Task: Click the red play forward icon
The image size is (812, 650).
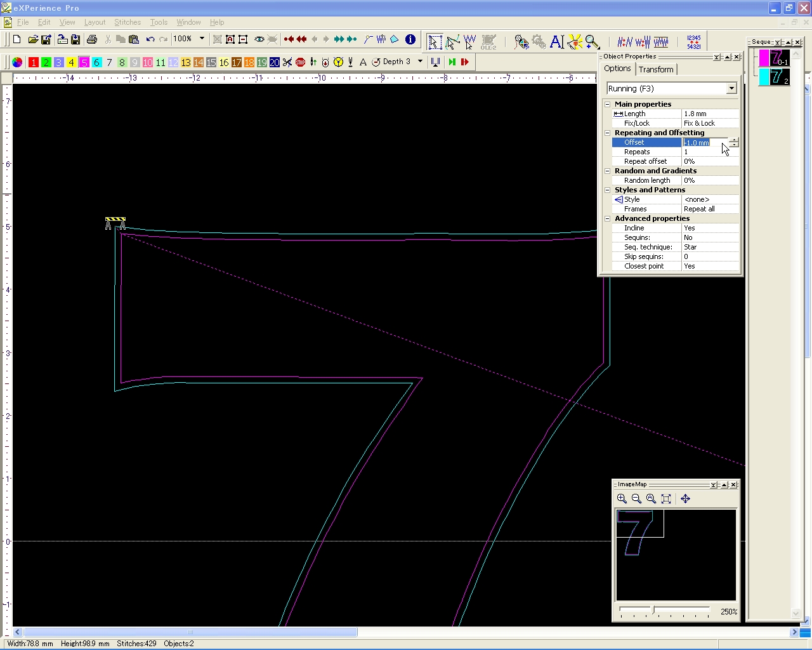Action: [465, 62]
